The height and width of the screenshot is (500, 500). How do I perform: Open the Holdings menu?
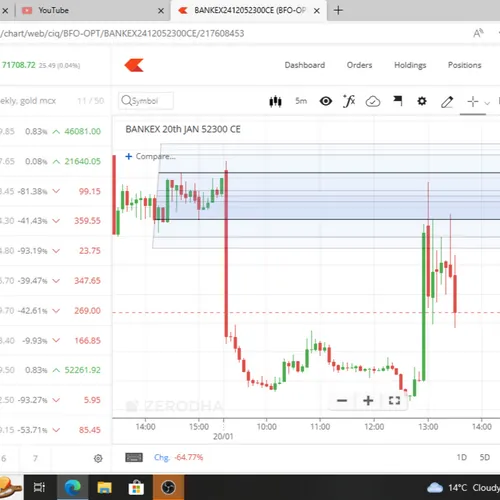[x=410, y=65]
